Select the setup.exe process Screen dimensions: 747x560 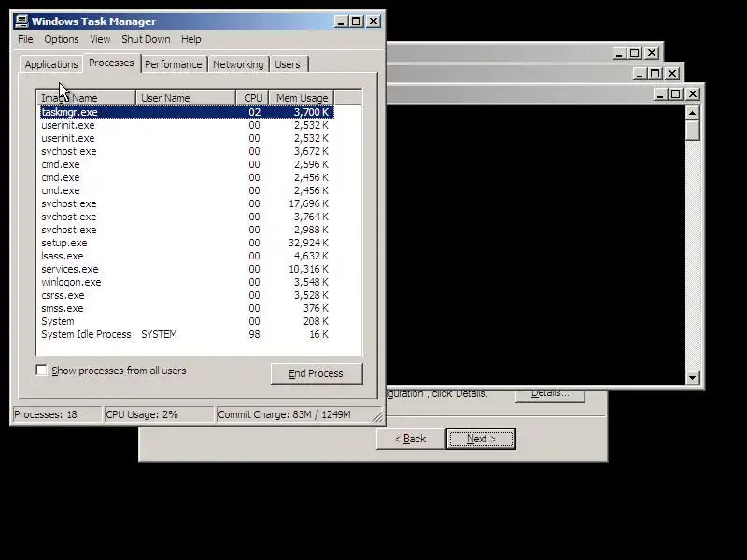pos(186,243)
